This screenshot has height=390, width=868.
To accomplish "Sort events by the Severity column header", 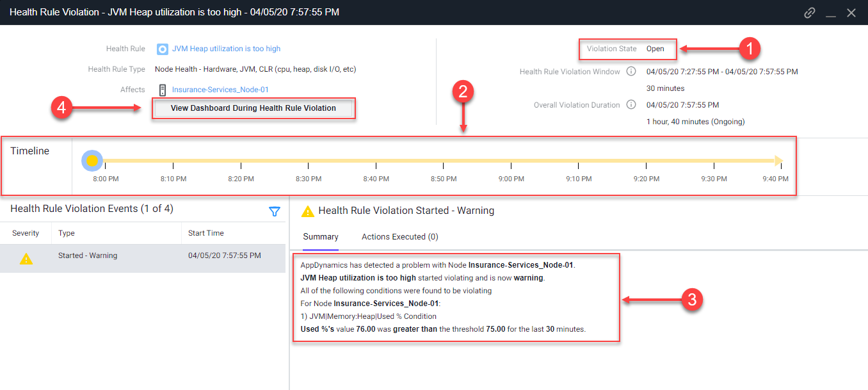I will (26, 233).
